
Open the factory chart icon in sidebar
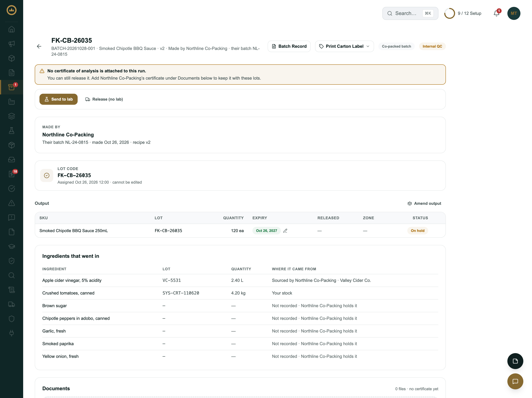pos(12,101)
